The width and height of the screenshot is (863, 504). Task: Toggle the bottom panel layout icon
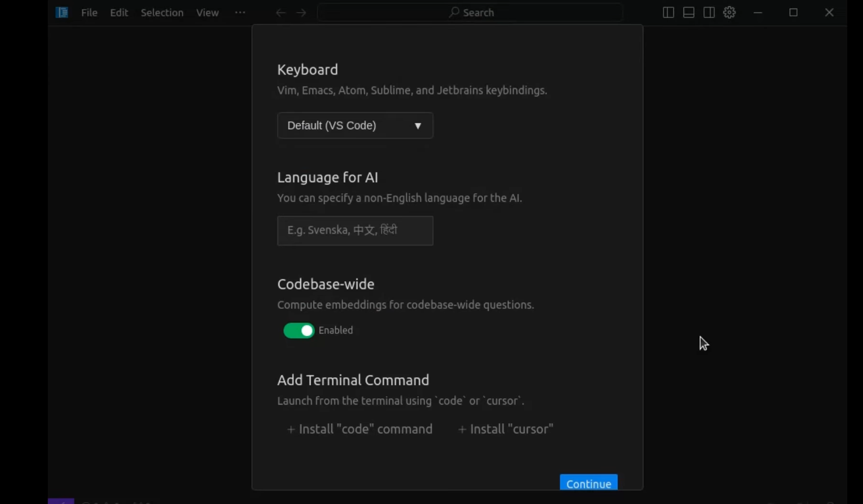pyautogui.click(x=689, y=12)
